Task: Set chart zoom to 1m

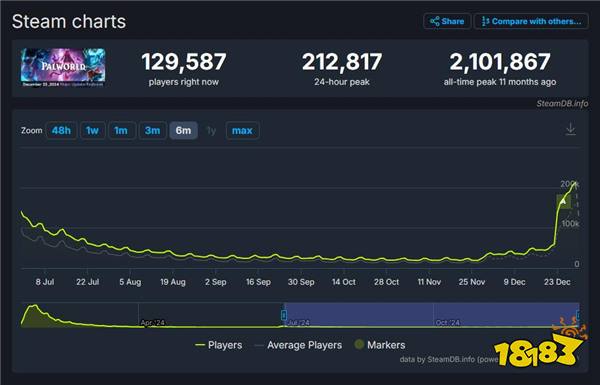Action: [x=121, y=131]
